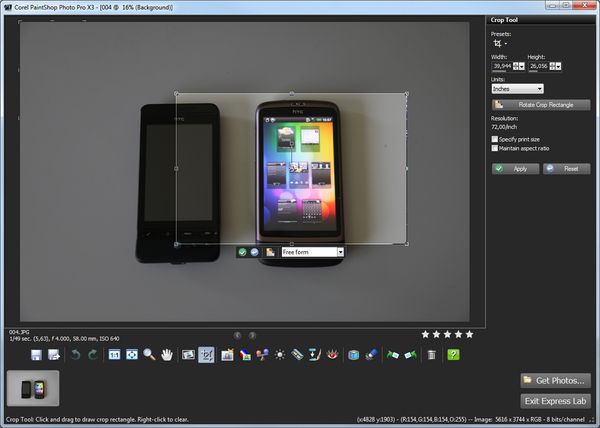Click the Undo arrow icon

pyautogui.click(x=74, y=355)
